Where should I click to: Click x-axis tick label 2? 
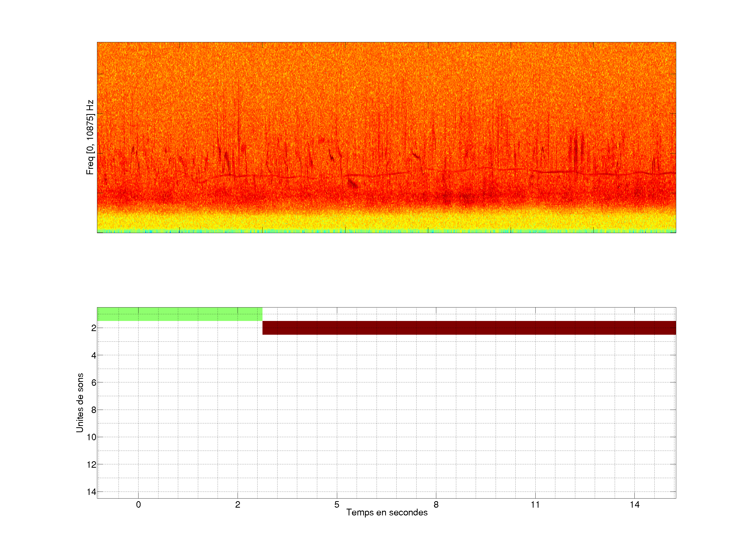tap(238, 505)
